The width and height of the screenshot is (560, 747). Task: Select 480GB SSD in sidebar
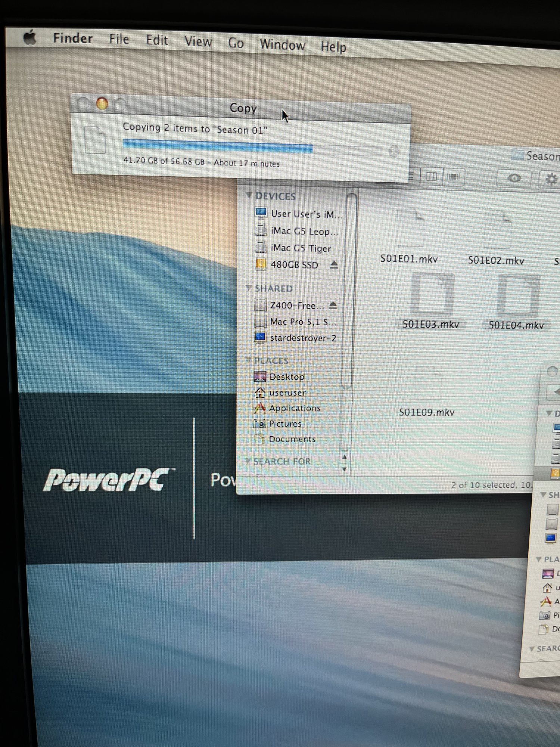pyautogui.click(x=287, y=265)
